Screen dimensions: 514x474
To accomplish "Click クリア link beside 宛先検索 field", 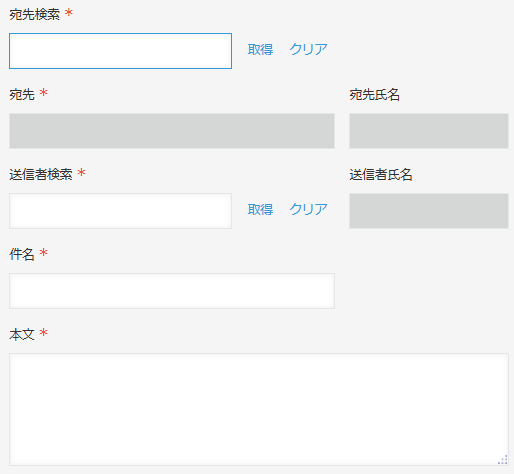I will pos(308,49).
